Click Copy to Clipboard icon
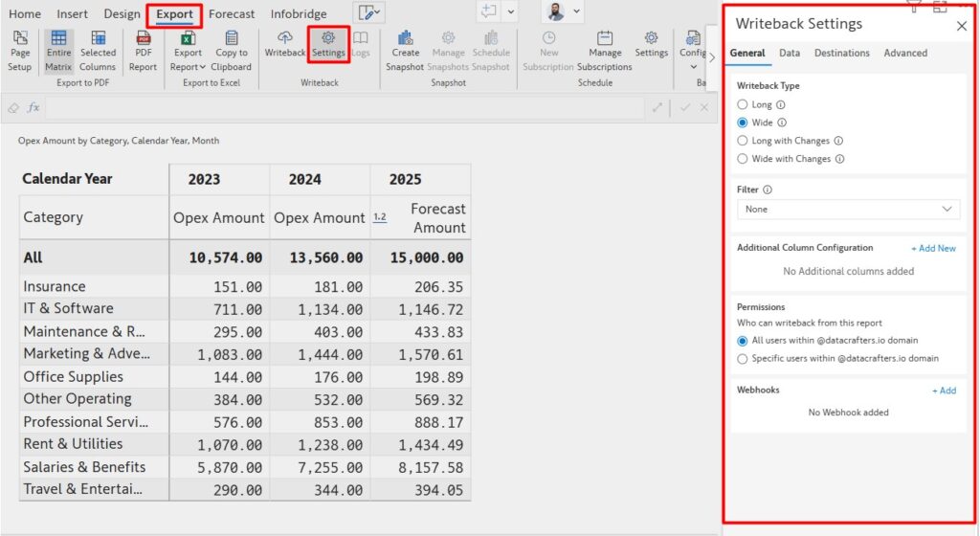Image resolution: width=980 pixels, height=536 pixels. [232, 39]
